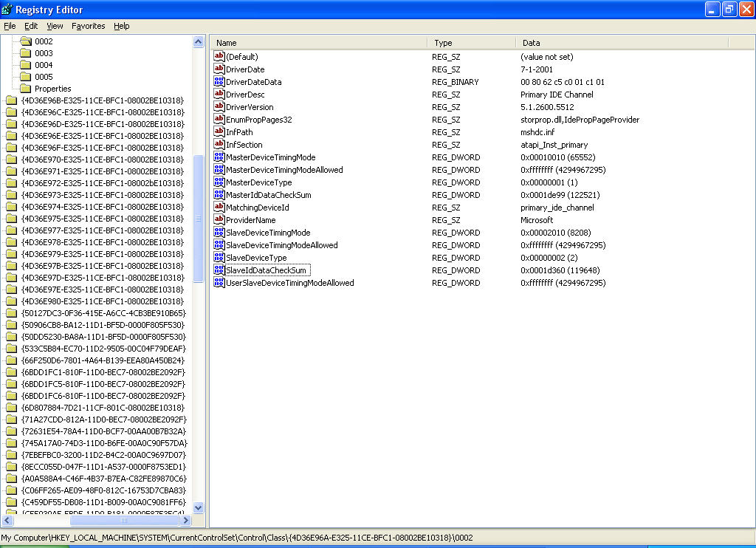Click the REG_BINARY type cell
The width and height of the screenshot is (756, 548).
pyautogui.click(x=455, y=82)
